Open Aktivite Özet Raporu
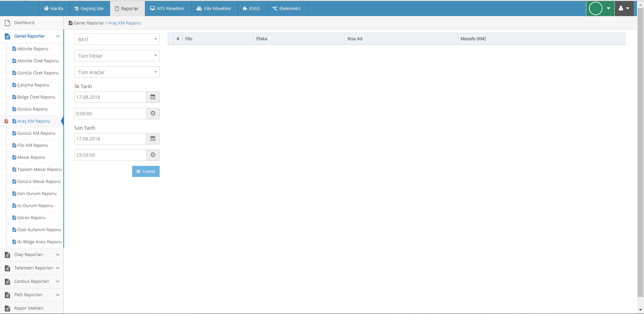Screen dimensions: 644x314 (x=38, y=61)
